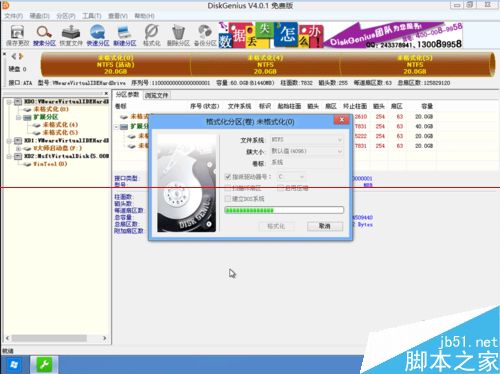Click the Format (格式化) button in dialog
Image resolution: width=500 pixels, height=374 pixels.
tap(276, 226)
